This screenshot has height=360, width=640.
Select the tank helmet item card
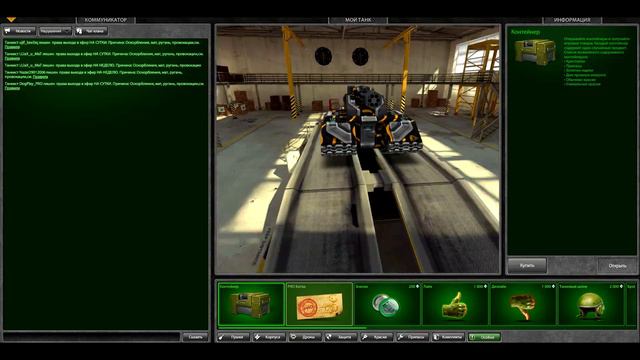(x=591, y=304)
